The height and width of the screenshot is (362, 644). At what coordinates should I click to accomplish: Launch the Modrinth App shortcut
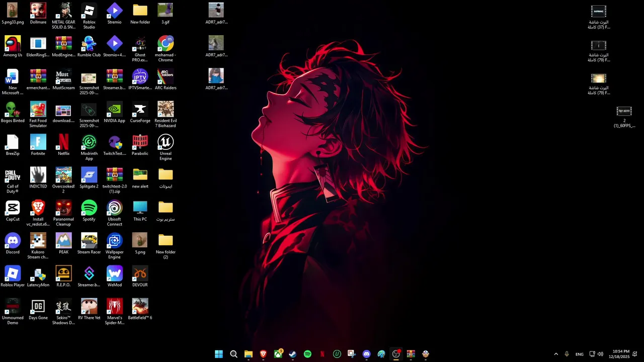coord(89,147)
